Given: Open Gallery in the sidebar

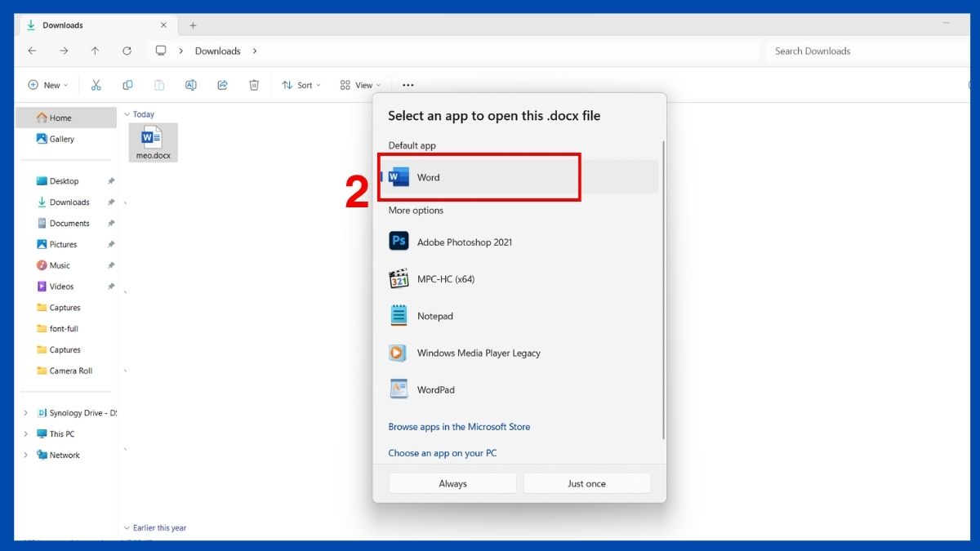Looking at the screenshot, I should (x=66, y=139).
